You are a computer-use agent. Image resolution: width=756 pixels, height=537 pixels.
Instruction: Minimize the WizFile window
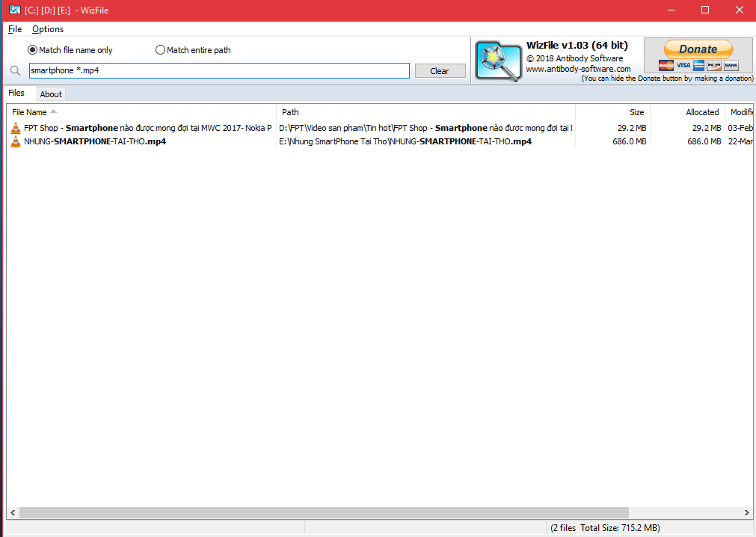[672, 10]
